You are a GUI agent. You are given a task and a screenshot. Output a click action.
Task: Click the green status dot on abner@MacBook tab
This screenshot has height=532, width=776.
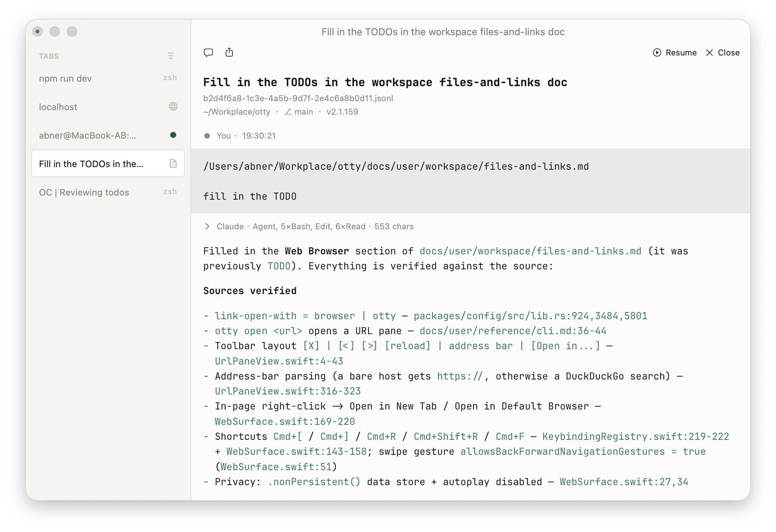tap(173, 135)
